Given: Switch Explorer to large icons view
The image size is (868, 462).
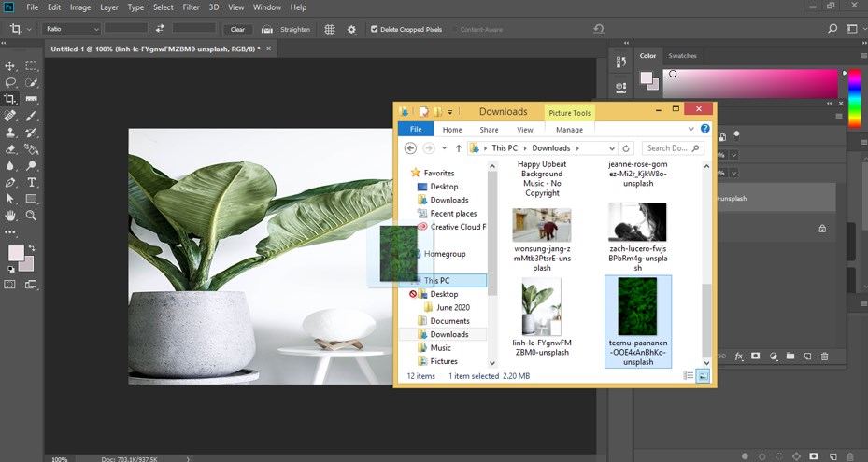Looking at the screenshot, I should click(703, 375).
